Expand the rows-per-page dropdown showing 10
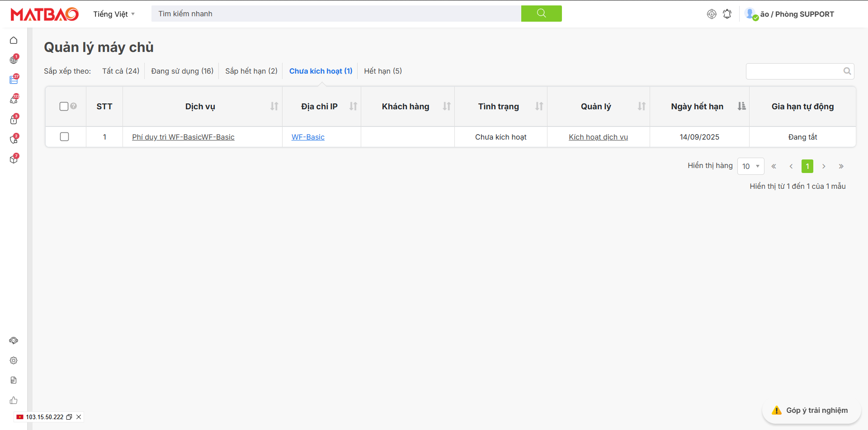The height and width of the screenshot is (430, 868). pyautogui.click(x=750, y=166)
